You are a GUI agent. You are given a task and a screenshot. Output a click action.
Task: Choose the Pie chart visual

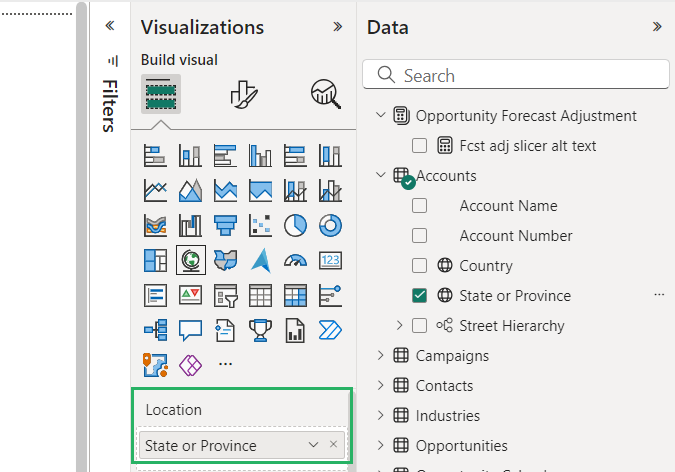295,224
